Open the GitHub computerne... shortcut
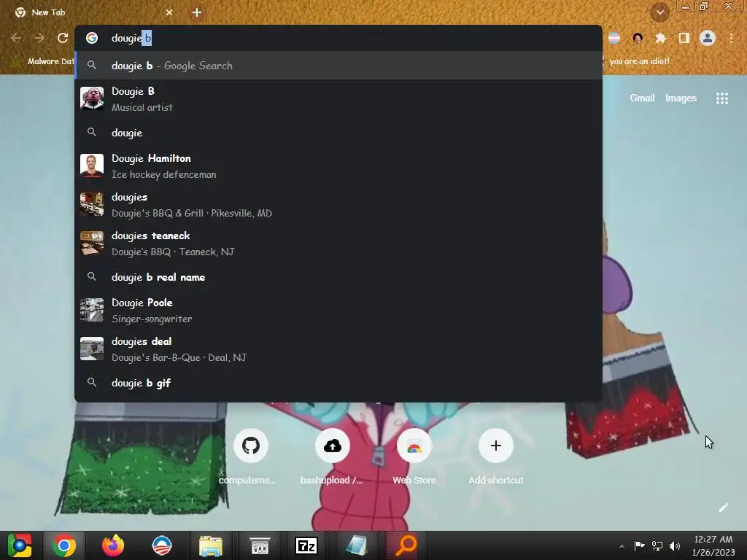This screenshot has width=747, height=560. pyautogui.click(x=251, y=446)
